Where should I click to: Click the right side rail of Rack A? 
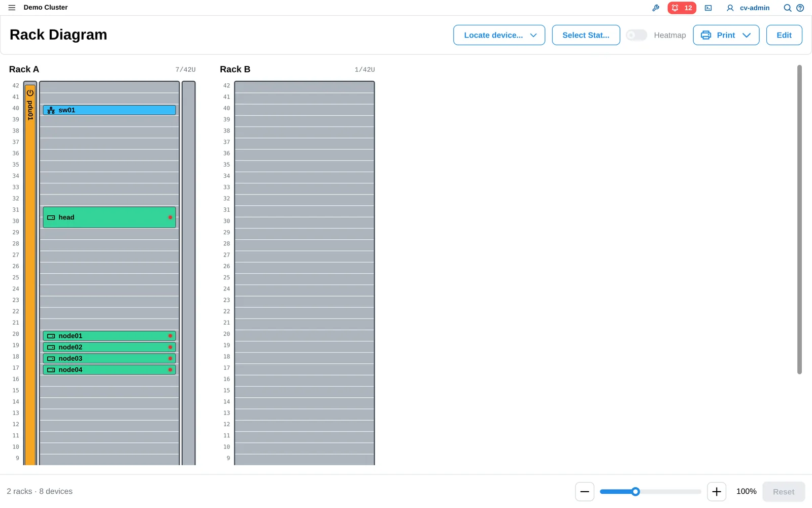tap(188, 273)
